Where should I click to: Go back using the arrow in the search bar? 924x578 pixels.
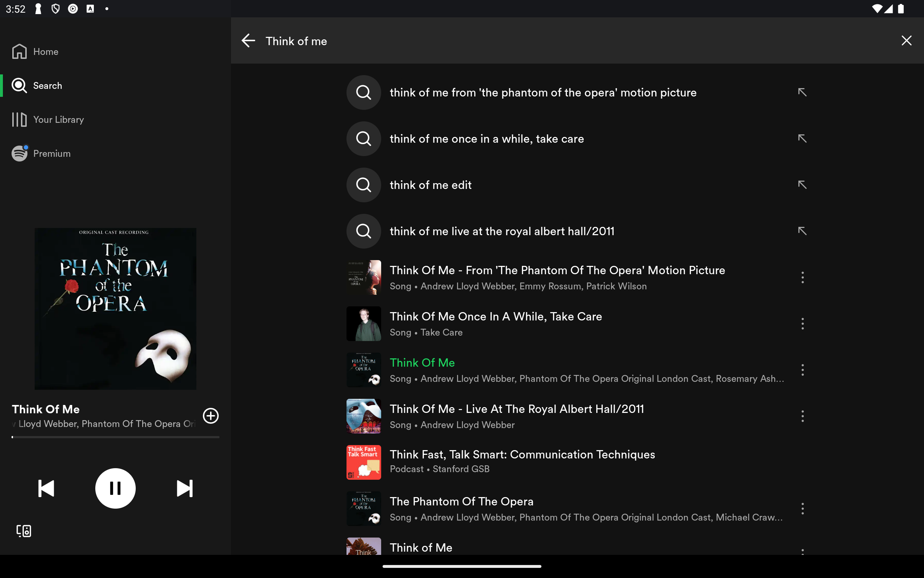click(248, 40)
